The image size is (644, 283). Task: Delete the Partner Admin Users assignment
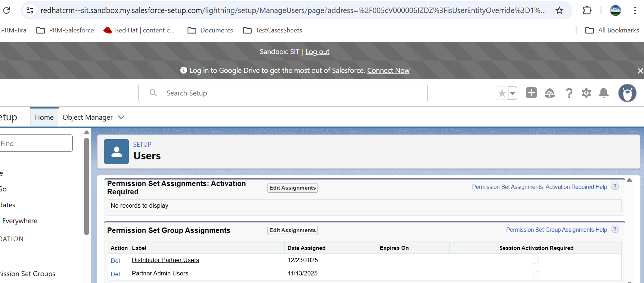click(x=115, y=274)
